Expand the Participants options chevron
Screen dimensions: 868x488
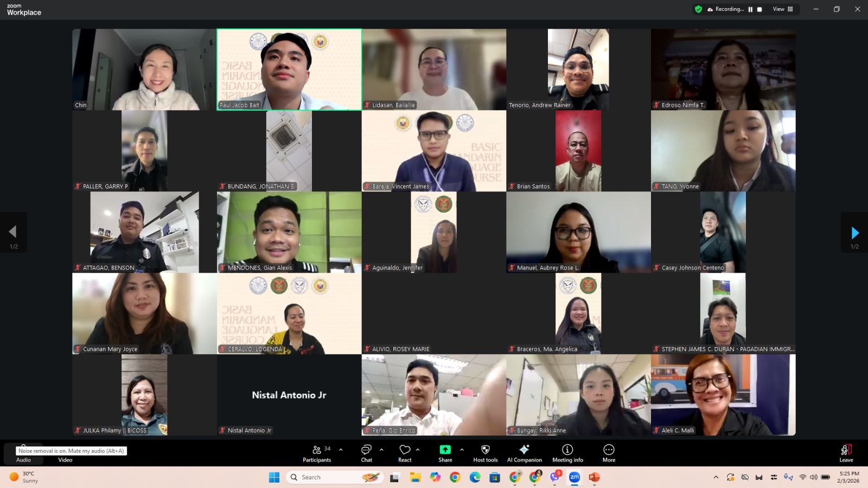341,450
